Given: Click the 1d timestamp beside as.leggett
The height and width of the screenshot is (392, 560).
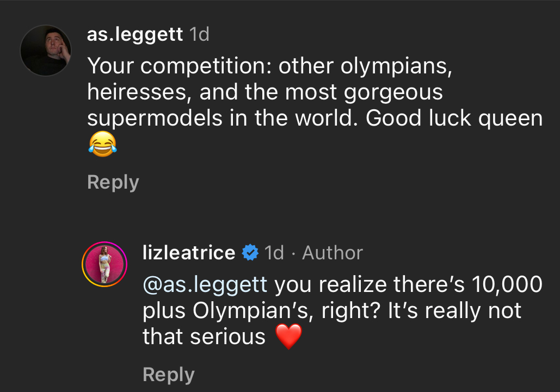Looking at the screenshot, I should (199, 35).
